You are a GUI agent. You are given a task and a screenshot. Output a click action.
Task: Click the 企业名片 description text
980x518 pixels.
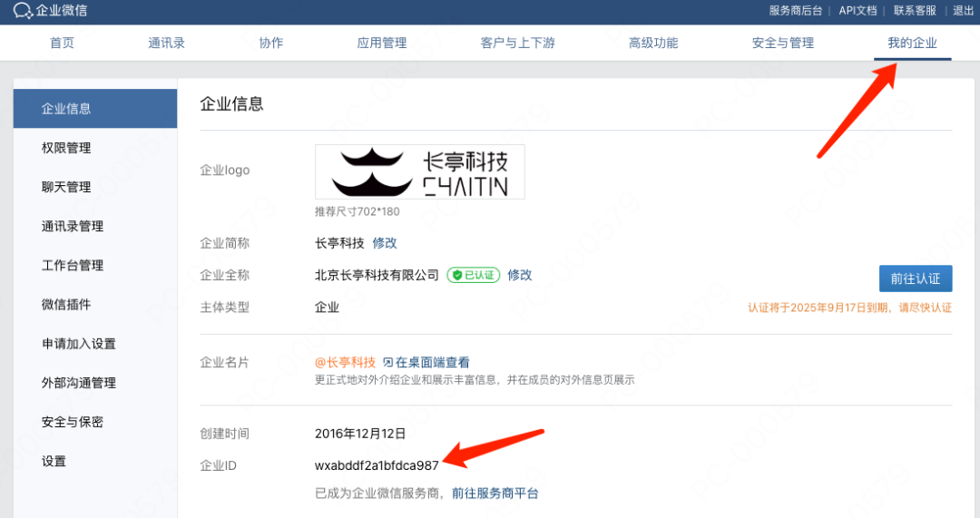click(475, 380)
